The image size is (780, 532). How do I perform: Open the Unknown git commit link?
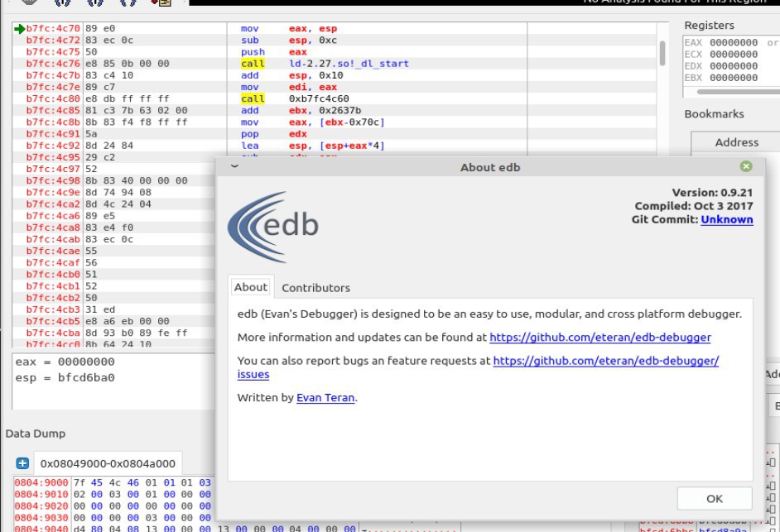[727, 220]
